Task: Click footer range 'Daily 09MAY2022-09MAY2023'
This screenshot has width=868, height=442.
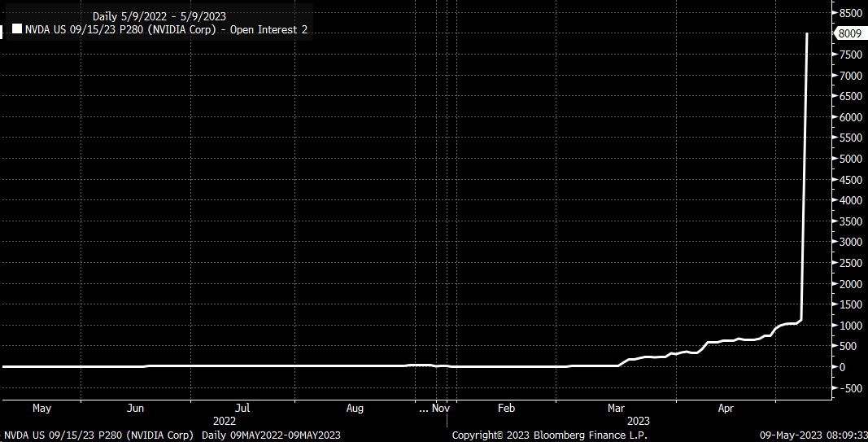Action: (x=271, y=435)
